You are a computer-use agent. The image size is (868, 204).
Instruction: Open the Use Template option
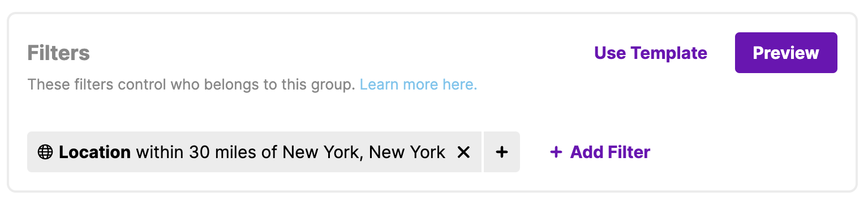[651, 53]
